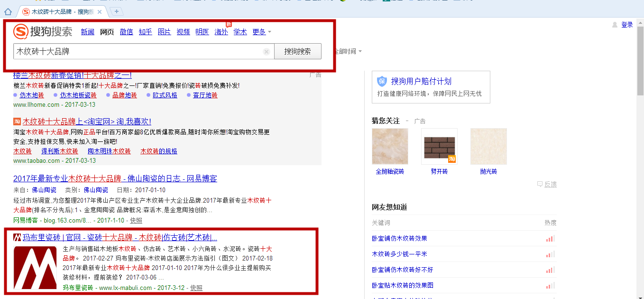
Task: Switch to 学术 search category
Action: point(240,32)
